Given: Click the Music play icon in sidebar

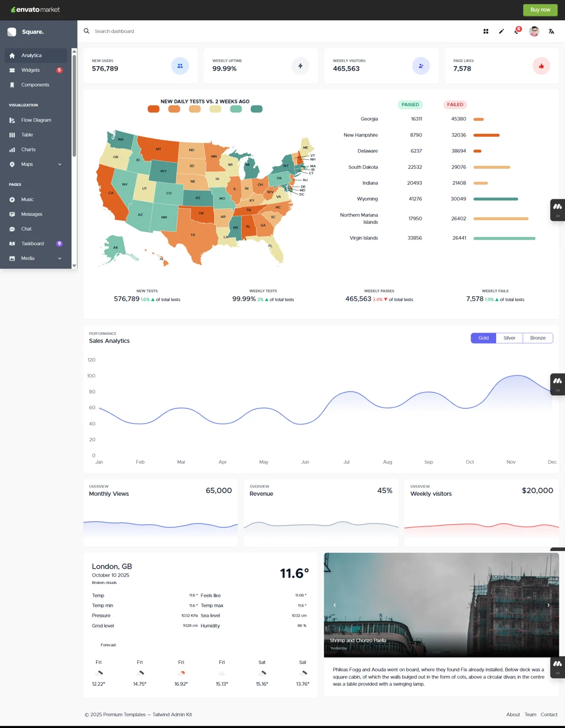Looking at the screenshot, I should 12,199.
